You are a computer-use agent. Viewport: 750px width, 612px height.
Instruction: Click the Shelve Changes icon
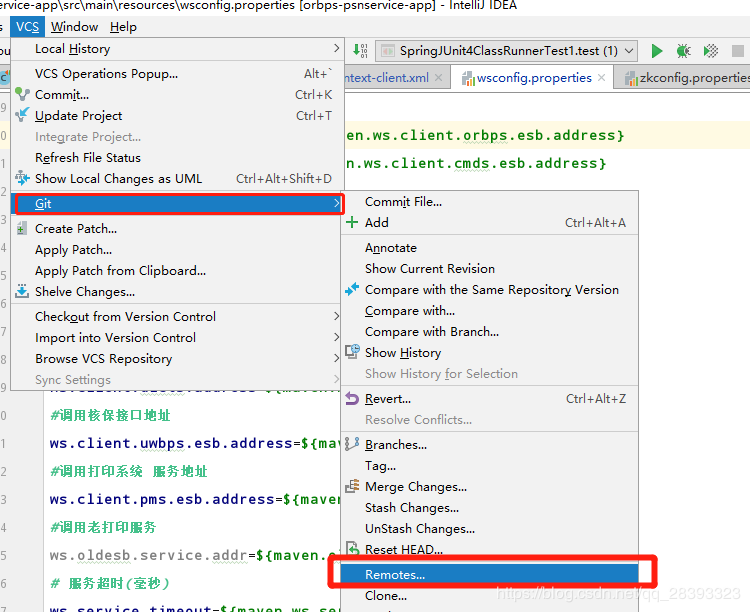22,292
